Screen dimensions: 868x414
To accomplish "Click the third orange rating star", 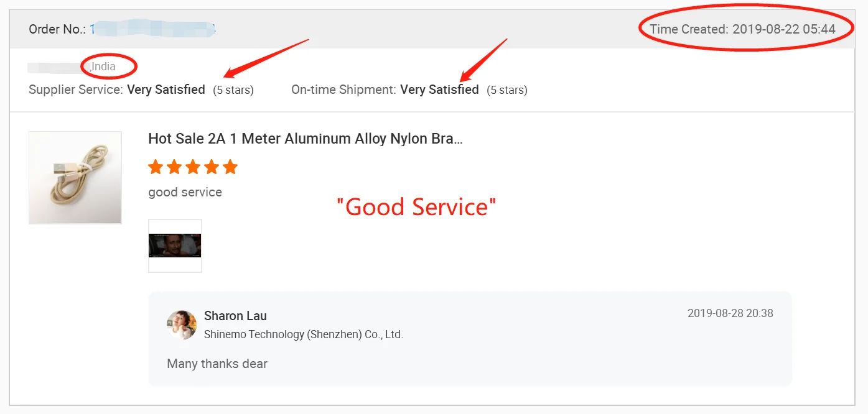I will pyautogui.click(x=193, y=167).
